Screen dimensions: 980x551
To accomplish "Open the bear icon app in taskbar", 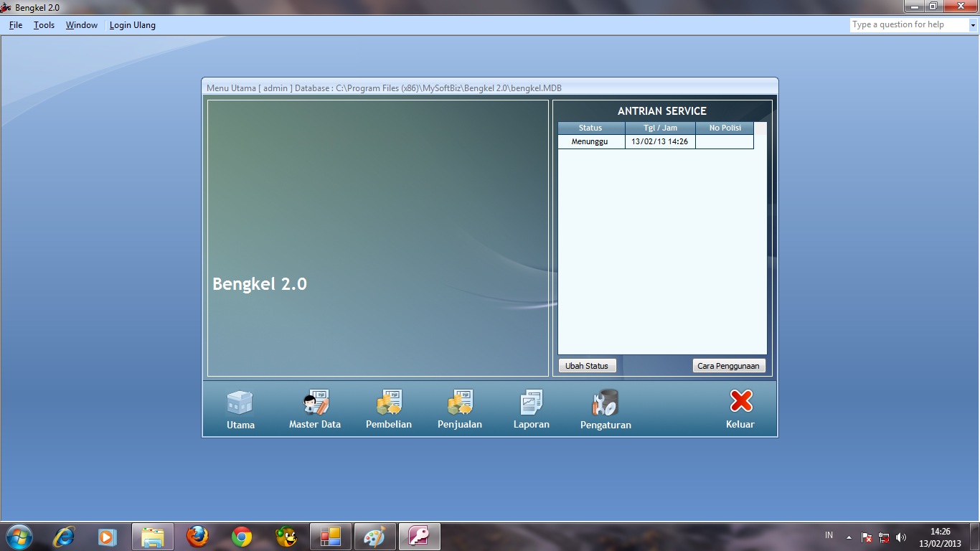I will [x=286, y=537].
